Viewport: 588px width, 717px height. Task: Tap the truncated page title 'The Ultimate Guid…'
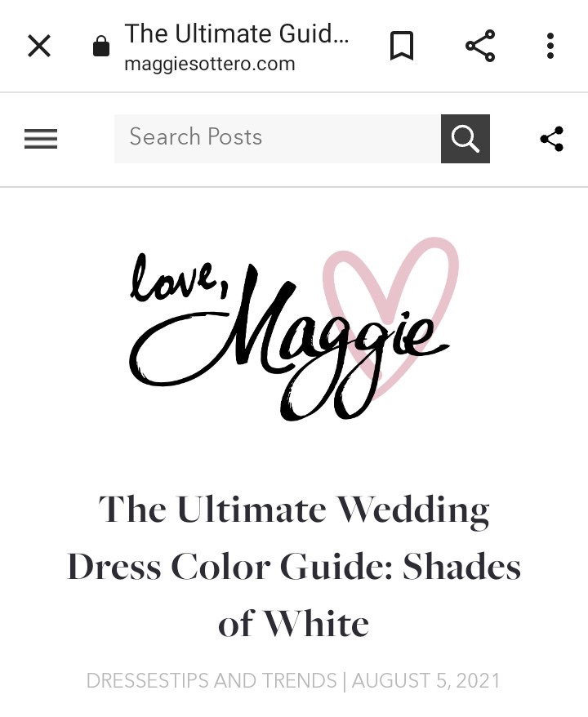point(237,33)
